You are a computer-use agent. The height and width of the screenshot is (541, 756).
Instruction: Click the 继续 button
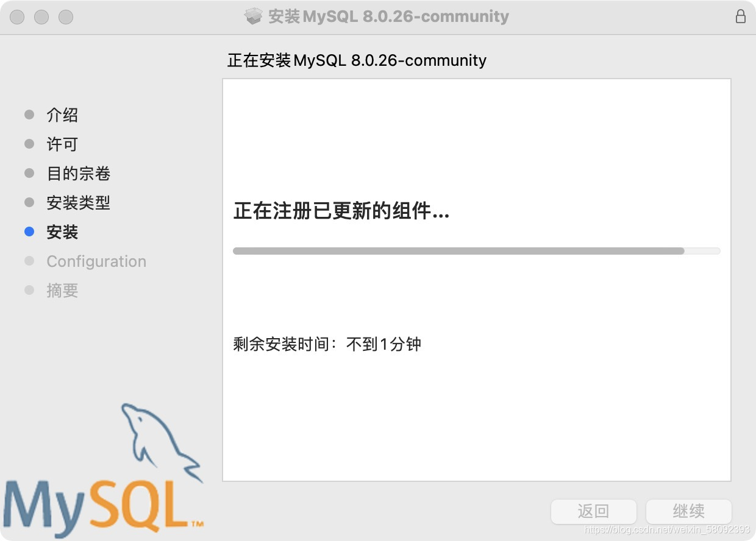click(689, 511)
